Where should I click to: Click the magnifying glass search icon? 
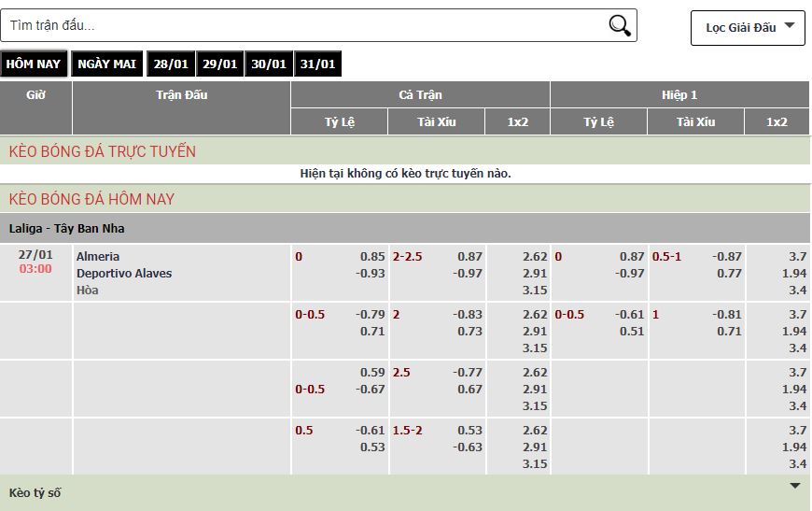pyautogui.click(x=620, y=25)
